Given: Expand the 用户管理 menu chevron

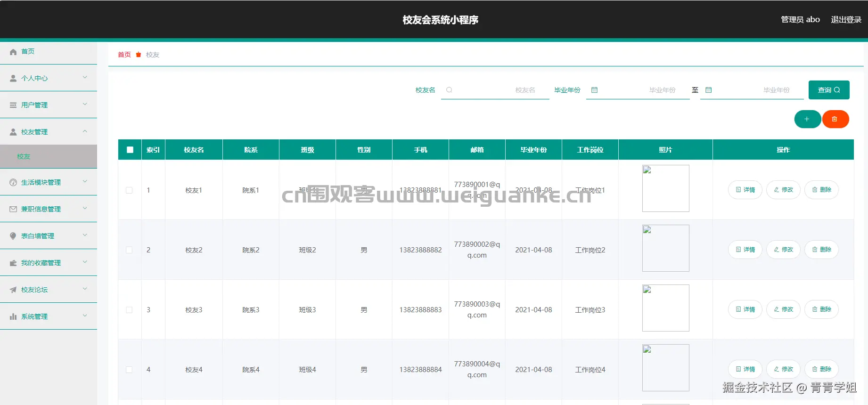Looking at the screenshot, I should (85, 105).
